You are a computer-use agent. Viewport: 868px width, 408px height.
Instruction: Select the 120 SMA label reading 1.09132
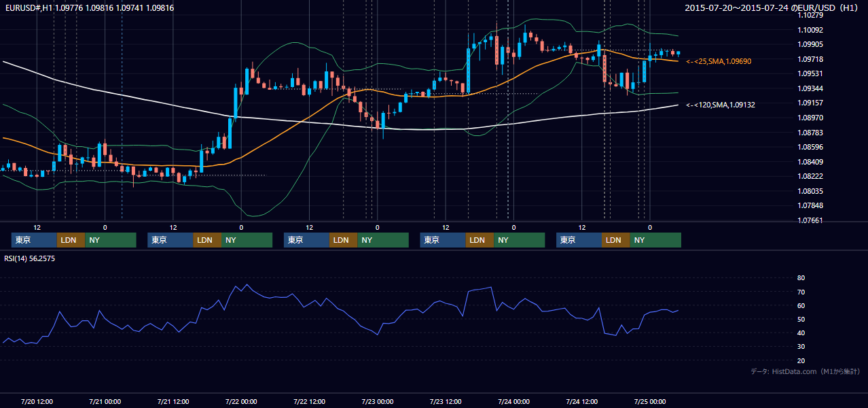(721, 105)
